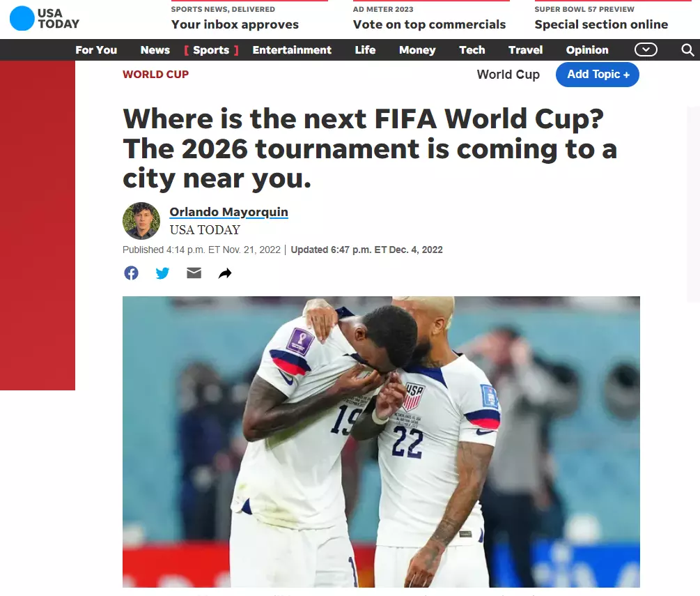Screen dimensions: 700x596
Task: Open the red WORLD CUP category link
Action: pos(156,74)
